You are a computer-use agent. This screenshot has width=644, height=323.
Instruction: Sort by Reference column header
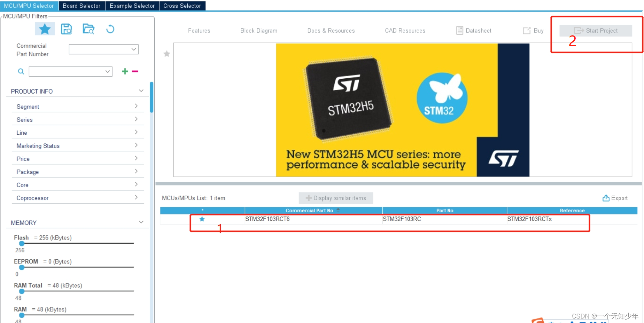click(x=572, y=211)
